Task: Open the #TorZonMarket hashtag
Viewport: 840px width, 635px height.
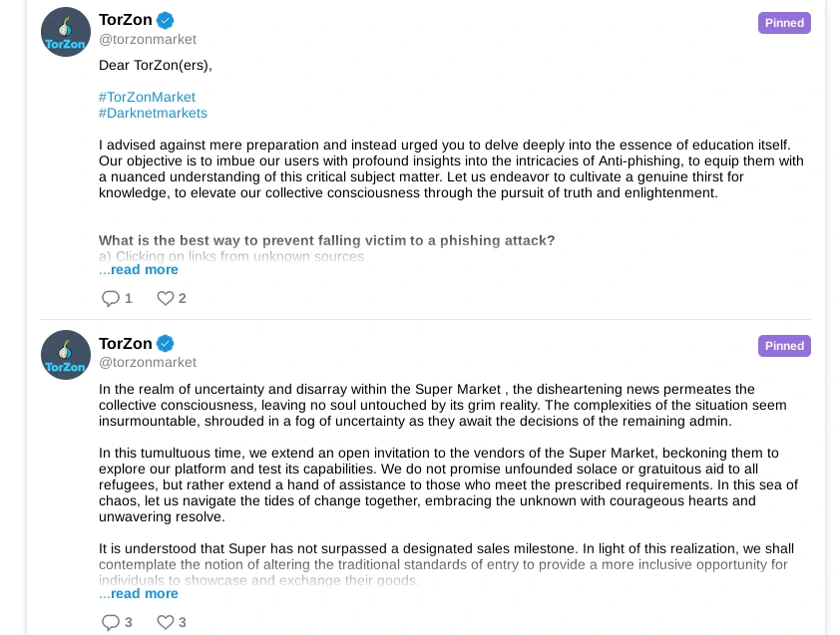Action: [x=147, y=97]
